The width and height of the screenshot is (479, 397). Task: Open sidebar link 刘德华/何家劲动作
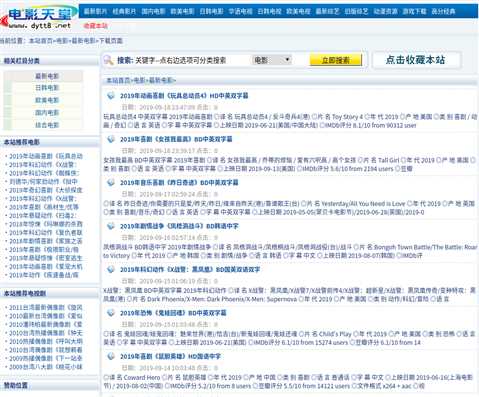(43, 181)
